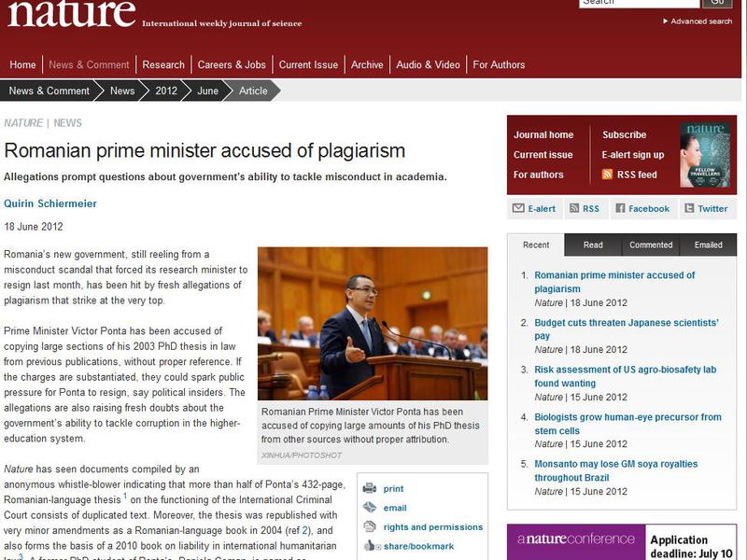Click the E-alert envelope icon
This screenshot has width=747, height=560.
[x=518, y=209]
